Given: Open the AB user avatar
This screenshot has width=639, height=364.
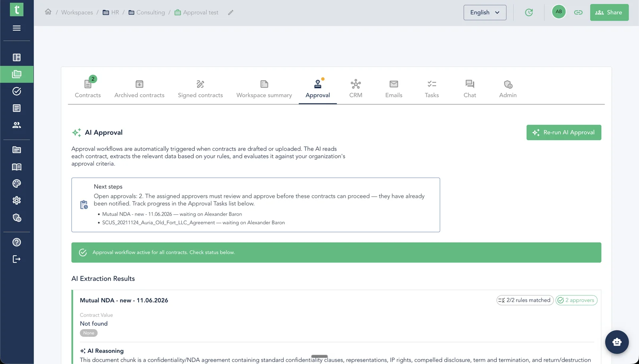Looking at the screenshot, I should click(x=559, y=12).
